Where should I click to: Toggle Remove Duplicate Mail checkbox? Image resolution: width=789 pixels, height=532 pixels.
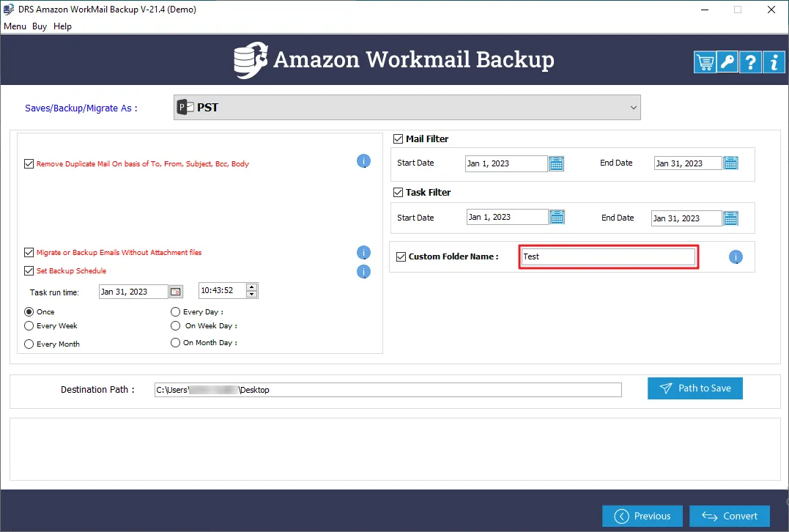coord(29,163)
